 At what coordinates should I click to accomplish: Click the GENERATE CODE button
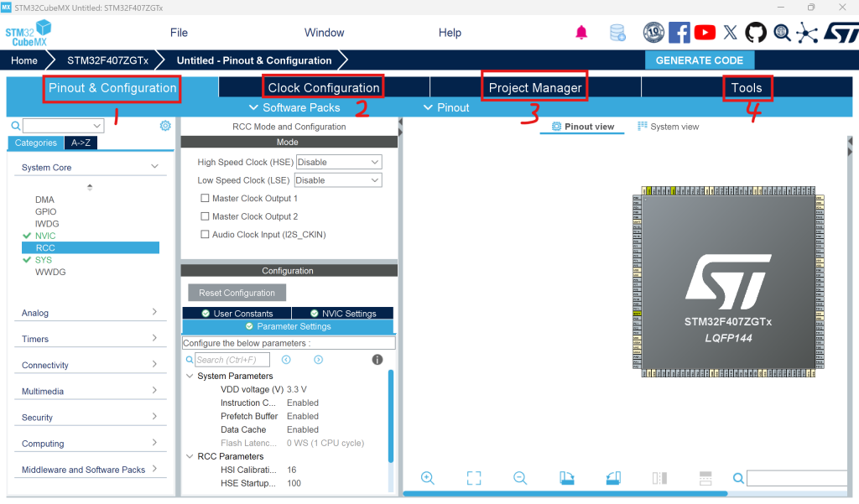point(700,60)
